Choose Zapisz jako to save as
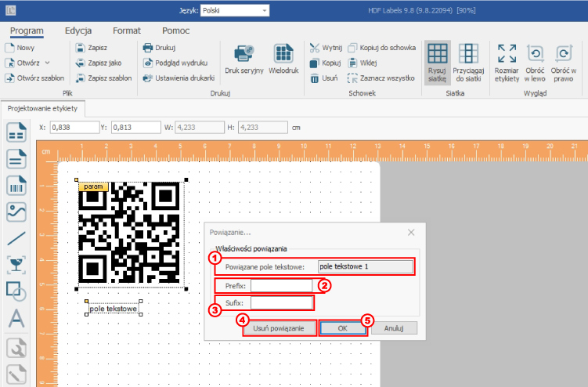The height and width of the screenshot is (387, 588). 98,63
